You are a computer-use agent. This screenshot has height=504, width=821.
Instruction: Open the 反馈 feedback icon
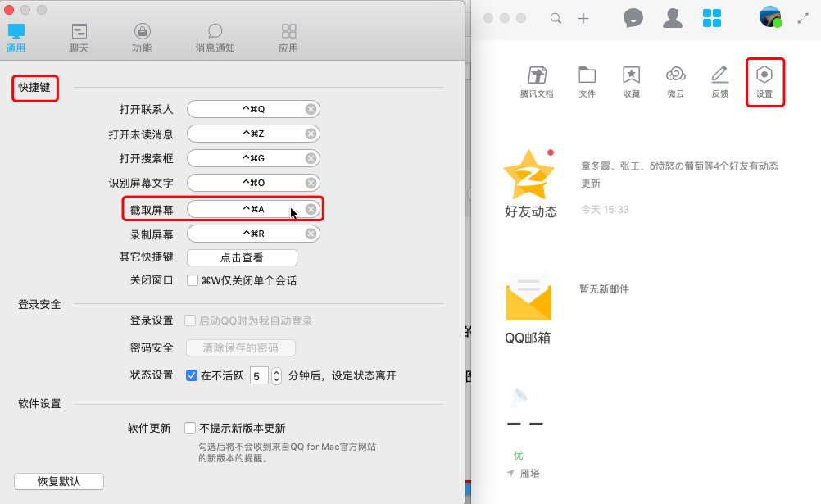point(720,82)
